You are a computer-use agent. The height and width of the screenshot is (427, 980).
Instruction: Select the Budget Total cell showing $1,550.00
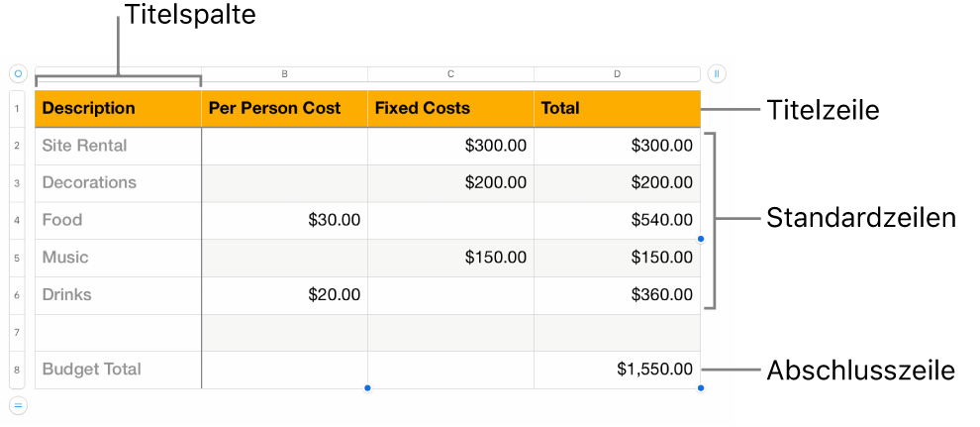point(617,370)
